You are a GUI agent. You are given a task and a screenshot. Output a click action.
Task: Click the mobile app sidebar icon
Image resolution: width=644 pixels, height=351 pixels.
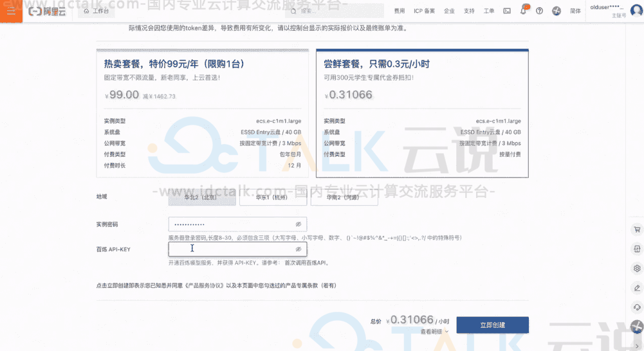637,249
